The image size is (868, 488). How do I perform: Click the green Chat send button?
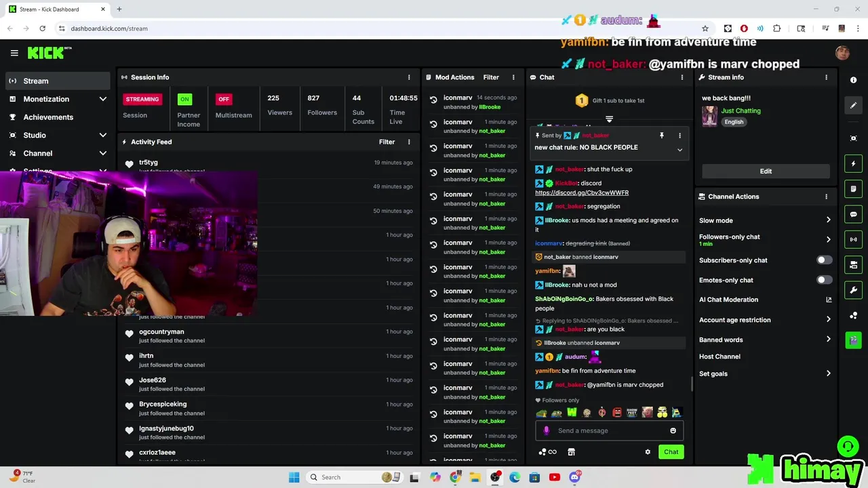(x=671, y=452)
